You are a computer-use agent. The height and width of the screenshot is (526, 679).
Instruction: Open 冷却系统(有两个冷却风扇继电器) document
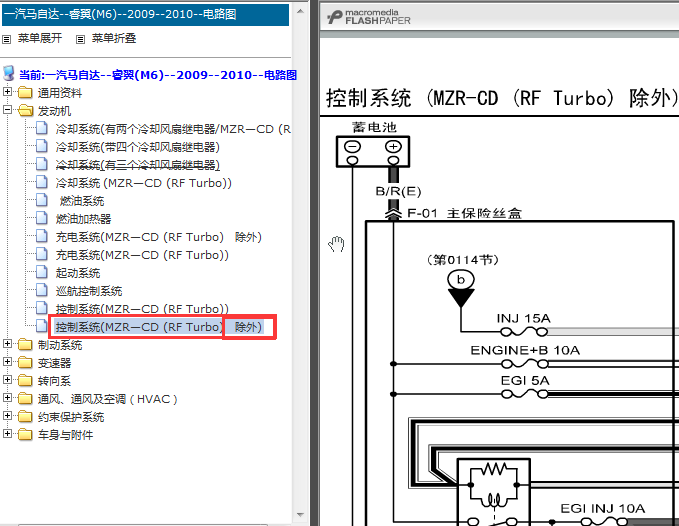point(173,129)
